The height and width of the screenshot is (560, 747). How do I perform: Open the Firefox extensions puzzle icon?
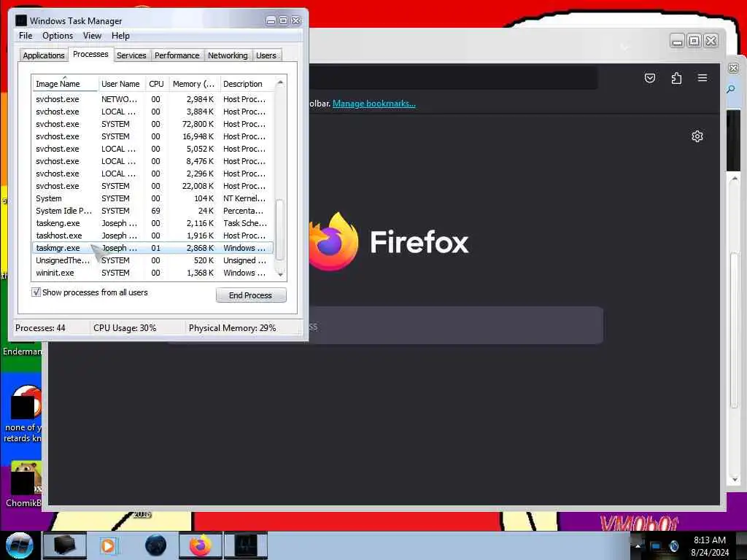676,78
